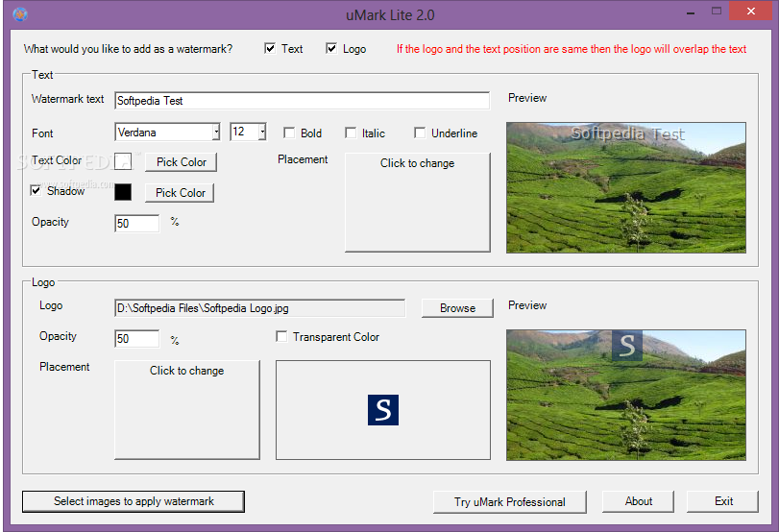The width and height of the screenshot is (779, 532).
Task: Toggle the Logo watermark checkbox
Action: pos(331,48)
